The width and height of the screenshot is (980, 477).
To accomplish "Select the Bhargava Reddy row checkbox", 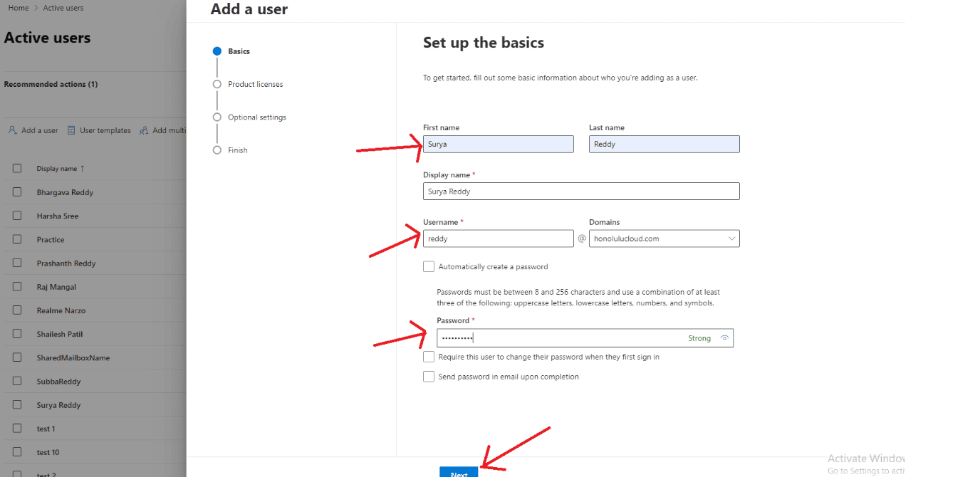I will pyautogui.click(x=17, y=192).
